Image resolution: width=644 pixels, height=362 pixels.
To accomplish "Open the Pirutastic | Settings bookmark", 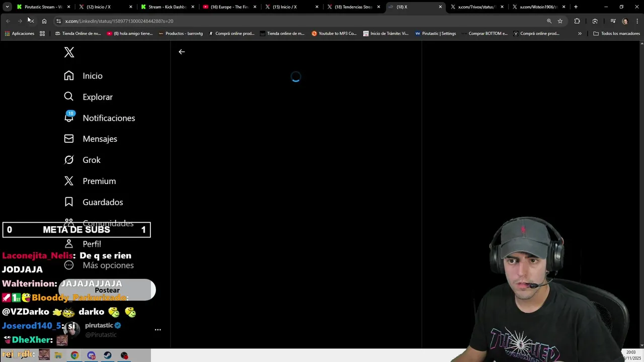I will pyautogui.click(x=436, y=34).
